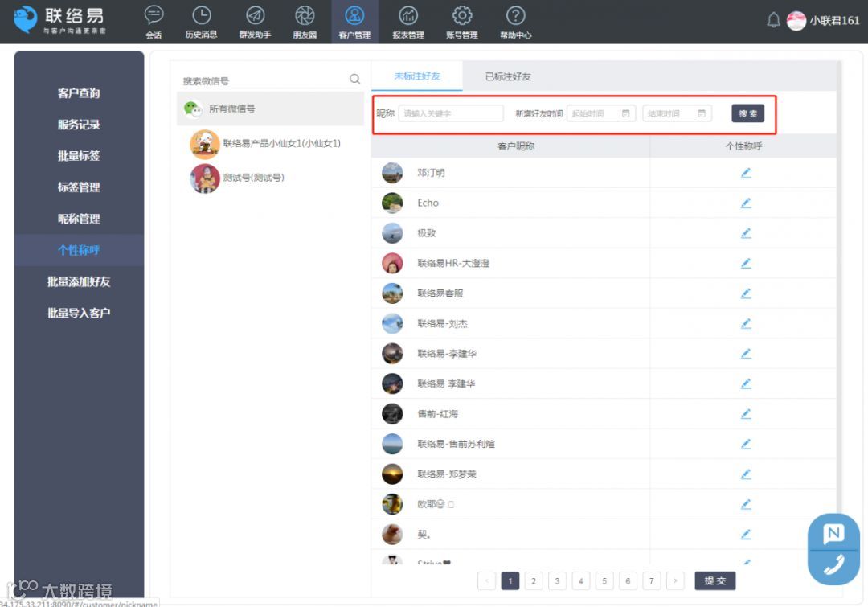Edit nickname for 联络易客服
The width and height of the screenshot is (868, 607).
tap(746, 293)
